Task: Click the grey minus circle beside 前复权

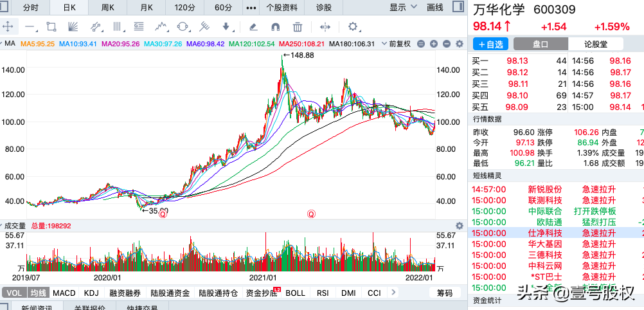Action: 420,44
